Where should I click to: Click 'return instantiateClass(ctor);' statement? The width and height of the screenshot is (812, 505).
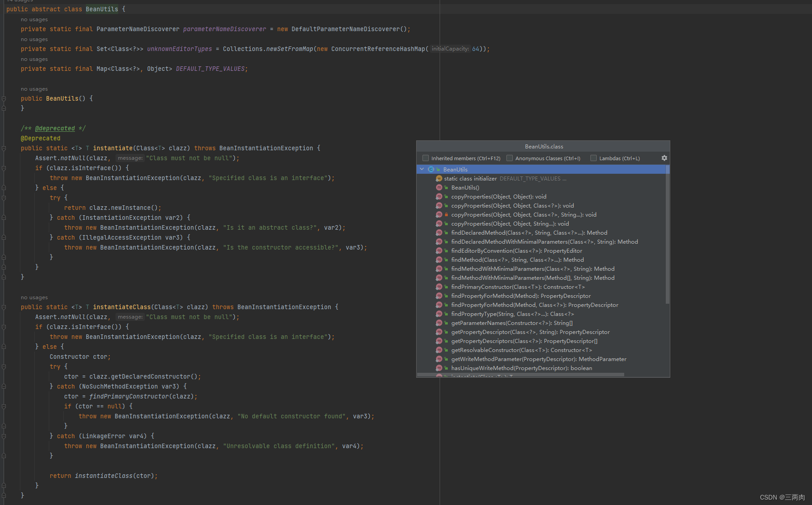coord(104,476)
